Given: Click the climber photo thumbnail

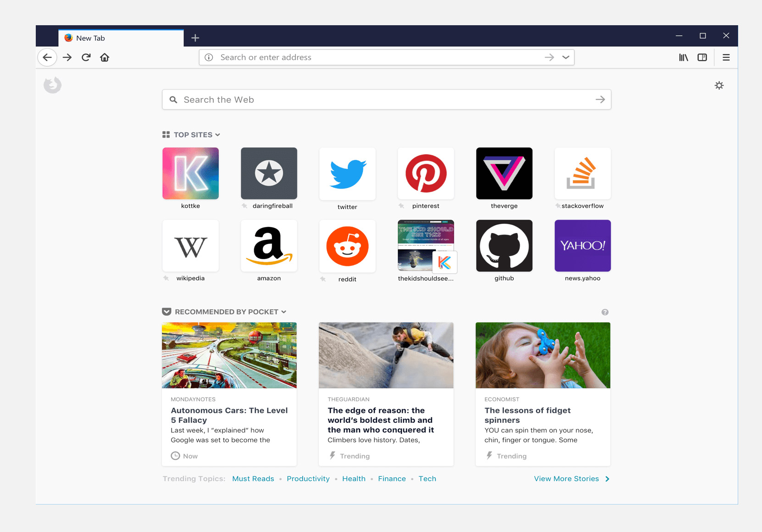Looking at the screenshot, I should tap(386, 355).
